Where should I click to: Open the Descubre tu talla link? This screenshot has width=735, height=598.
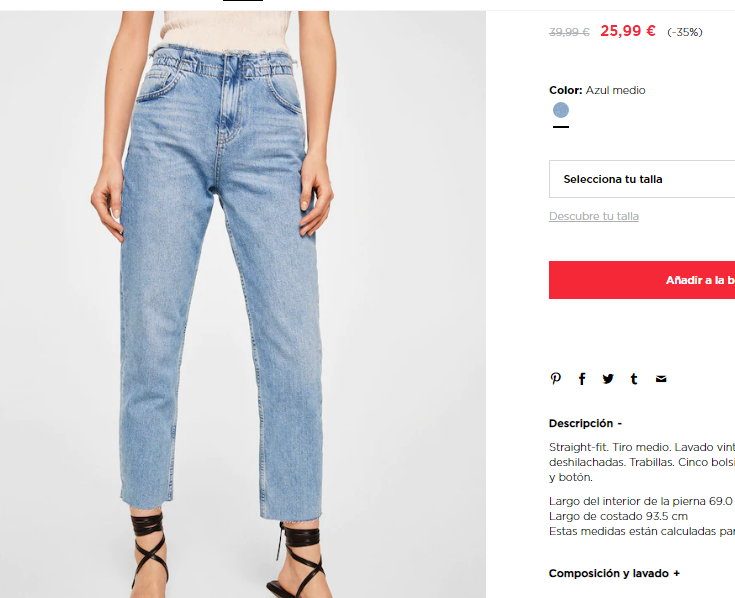click(x=594, y=216)
